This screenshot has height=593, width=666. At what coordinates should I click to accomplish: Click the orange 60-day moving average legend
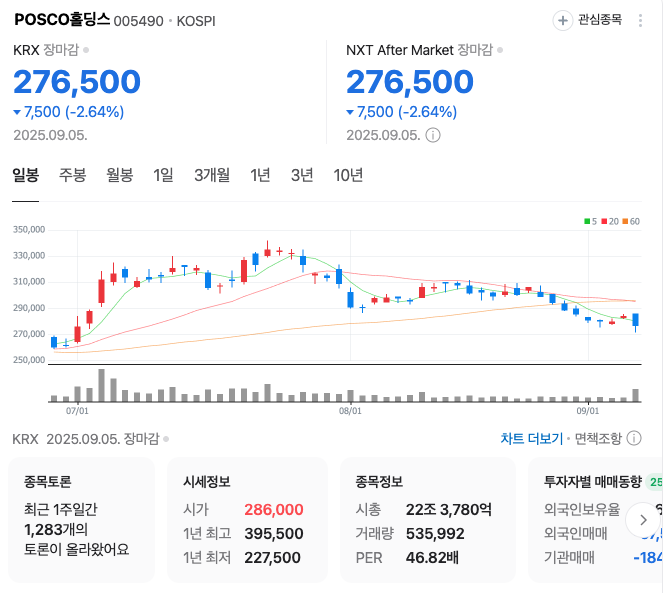click(x=631, y=221)
